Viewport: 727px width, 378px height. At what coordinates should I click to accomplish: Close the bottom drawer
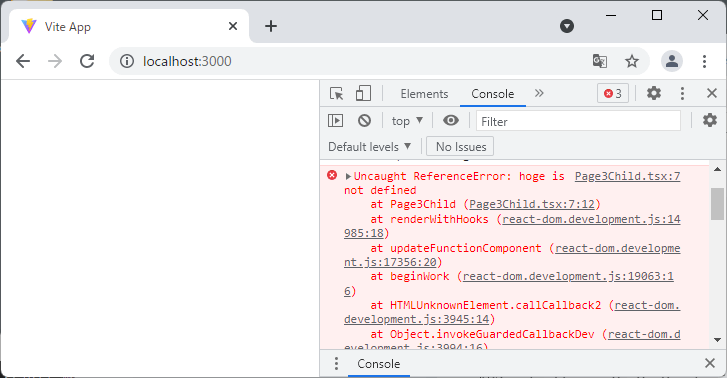(709, 363)
